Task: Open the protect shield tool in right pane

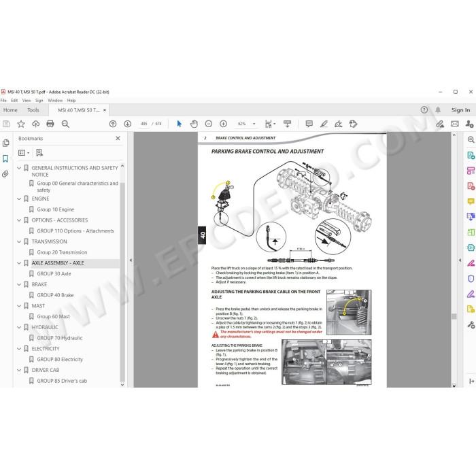Action: 471,278
